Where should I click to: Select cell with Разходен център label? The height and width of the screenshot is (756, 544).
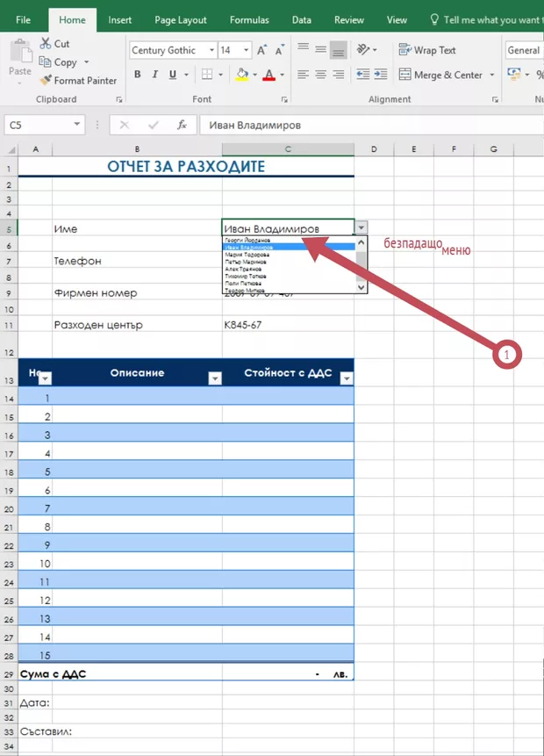point(137,325)
